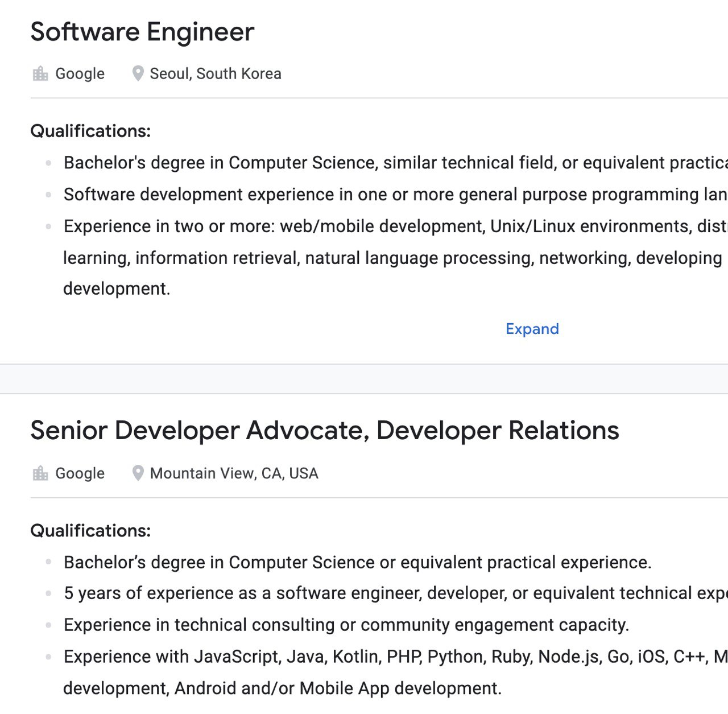Click the Google company name under Software Engineer
The image size is (728, 714).
pyautogui.click(x=80, y=74)
